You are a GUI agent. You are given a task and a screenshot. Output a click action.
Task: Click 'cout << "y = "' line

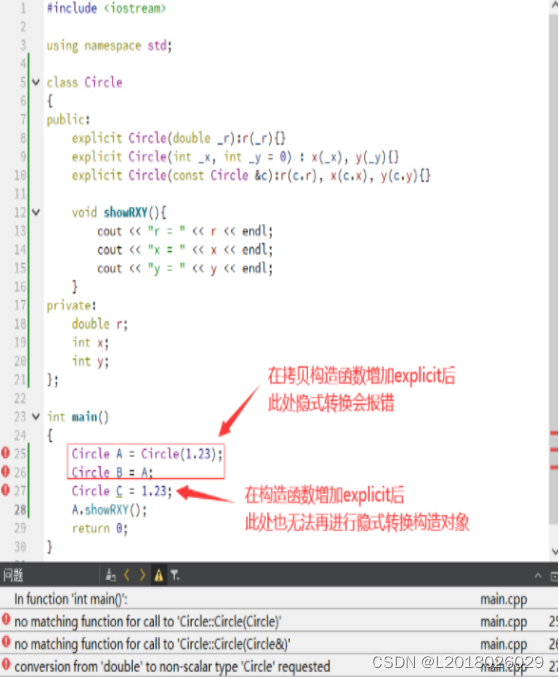tap(185, 268)
